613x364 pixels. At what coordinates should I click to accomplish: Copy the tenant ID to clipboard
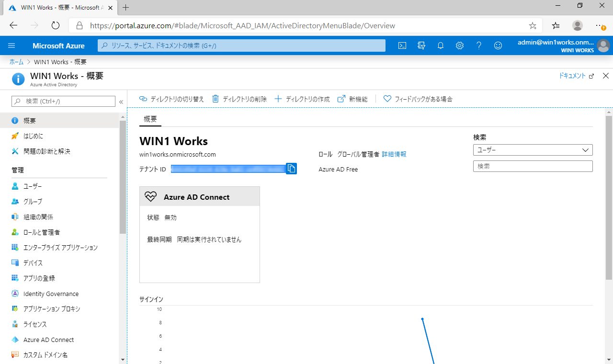291,169
